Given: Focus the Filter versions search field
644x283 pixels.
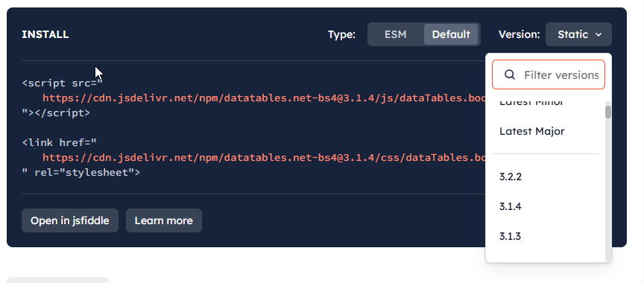Looking at the screenshot, I should pyautogui.click(x=549, y=74).
